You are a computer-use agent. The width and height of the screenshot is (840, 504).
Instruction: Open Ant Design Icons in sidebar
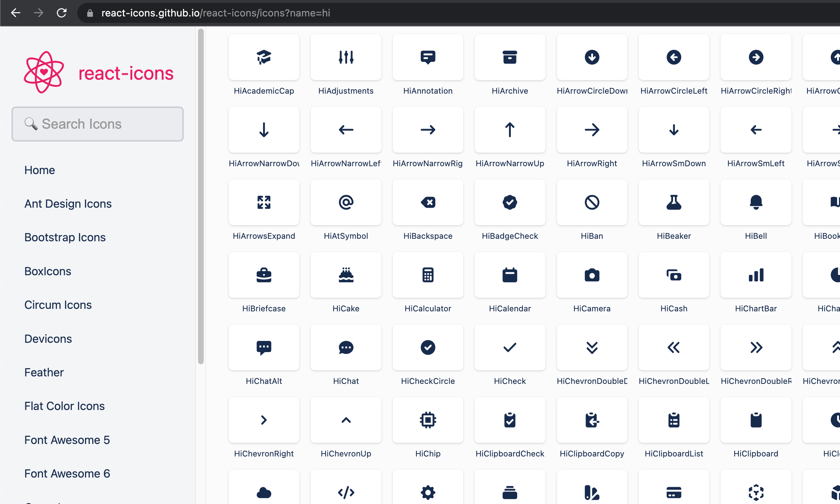point(68,204)
